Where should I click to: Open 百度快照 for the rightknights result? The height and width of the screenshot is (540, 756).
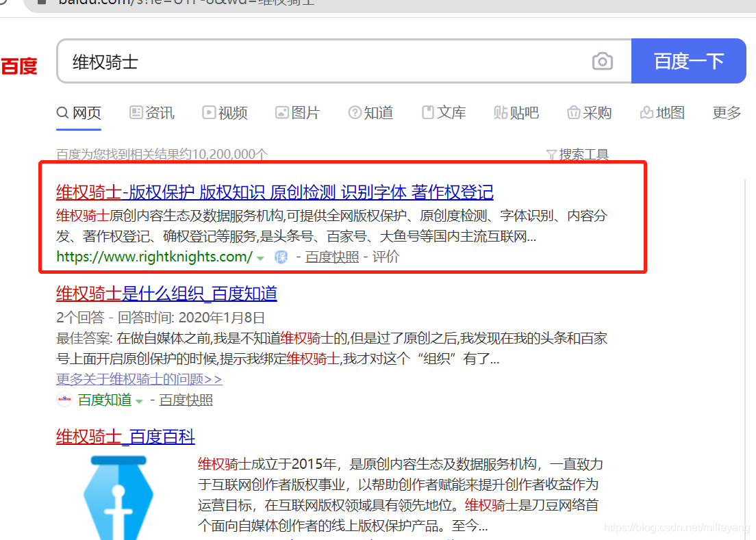332,257
